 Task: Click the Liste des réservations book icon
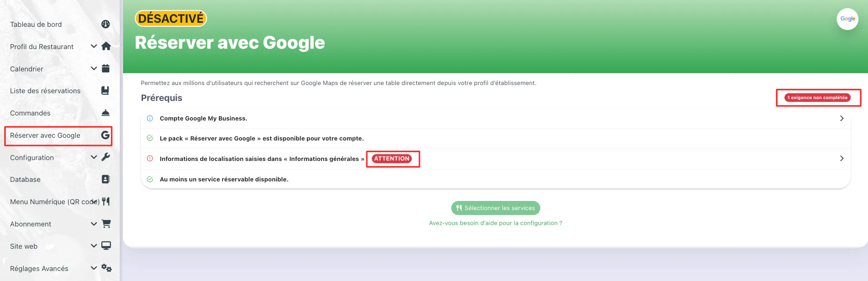point(105,90)
